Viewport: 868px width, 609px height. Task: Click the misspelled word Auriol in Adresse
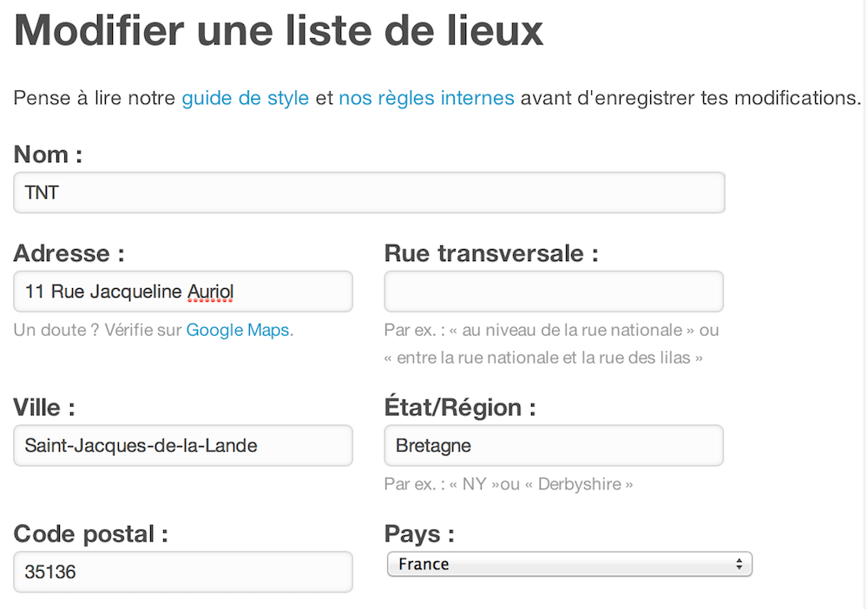pyautogui.click(x=210, y=291)
